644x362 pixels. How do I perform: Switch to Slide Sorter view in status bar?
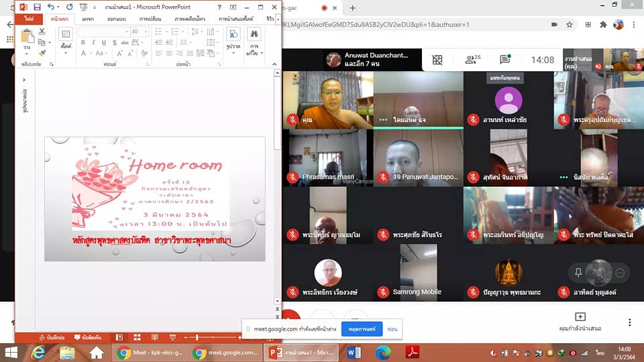click(137, 337)
